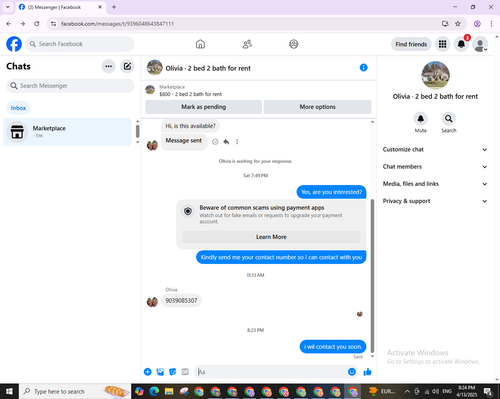The width and height of the screenshot is (500, 399).
Task: Open the notifications bell in the header
Action: coord(461,44)
